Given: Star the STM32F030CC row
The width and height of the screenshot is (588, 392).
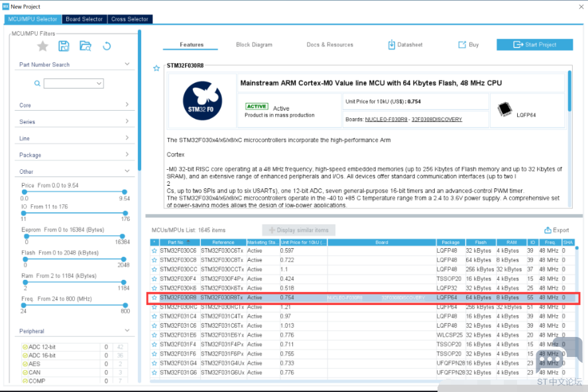Looking at the screenshot, I should click(x=154, y=269).
